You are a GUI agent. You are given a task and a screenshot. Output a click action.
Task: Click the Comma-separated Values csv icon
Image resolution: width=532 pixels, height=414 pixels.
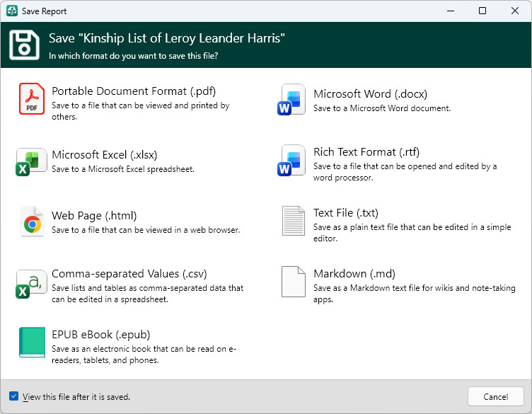[31, 284]
